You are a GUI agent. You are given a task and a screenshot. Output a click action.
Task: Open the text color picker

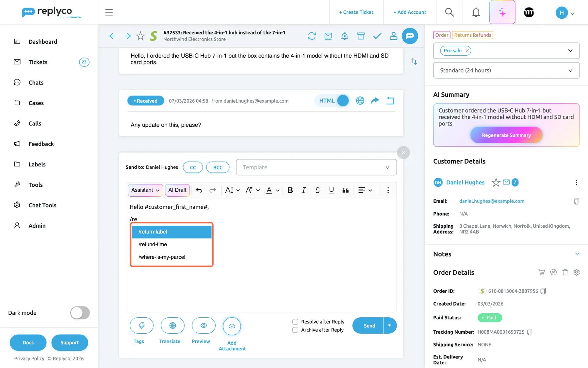coord(273,190)
